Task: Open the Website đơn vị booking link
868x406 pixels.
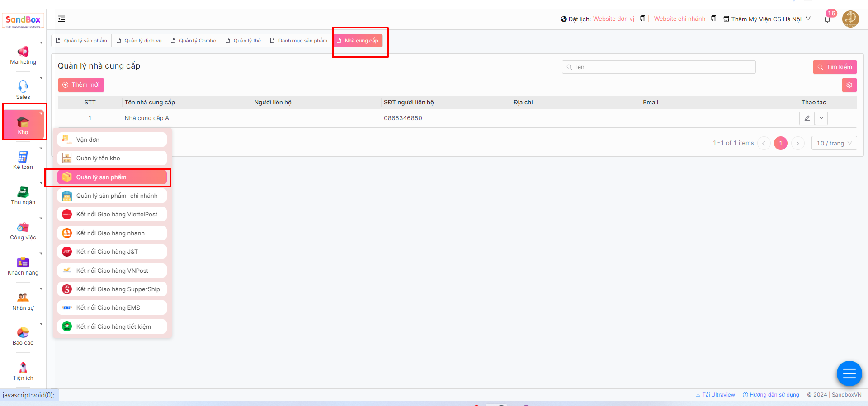Action: pos(613,19)
